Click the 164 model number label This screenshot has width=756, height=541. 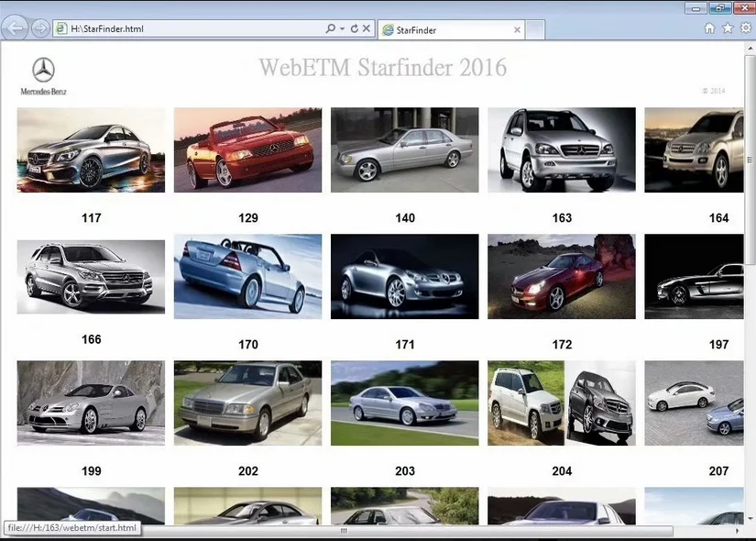(x=718, y=218)
